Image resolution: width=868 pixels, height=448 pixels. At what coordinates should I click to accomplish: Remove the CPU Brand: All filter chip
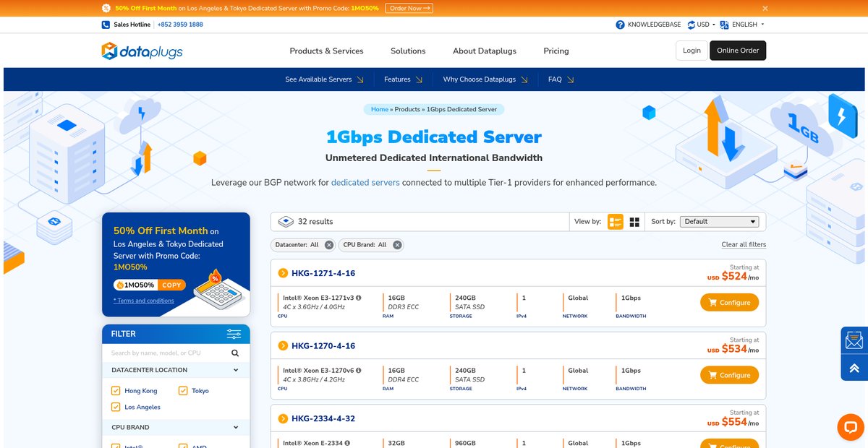[397, 245]
